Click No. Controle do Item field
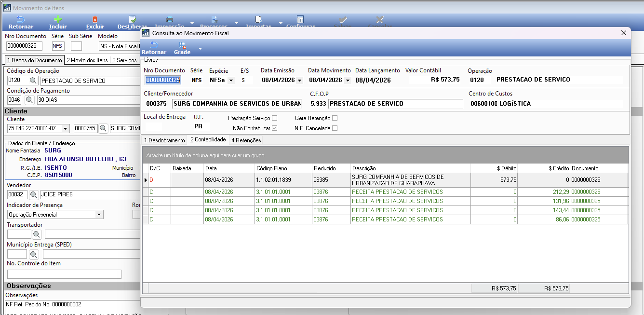 tap(64, 274)
